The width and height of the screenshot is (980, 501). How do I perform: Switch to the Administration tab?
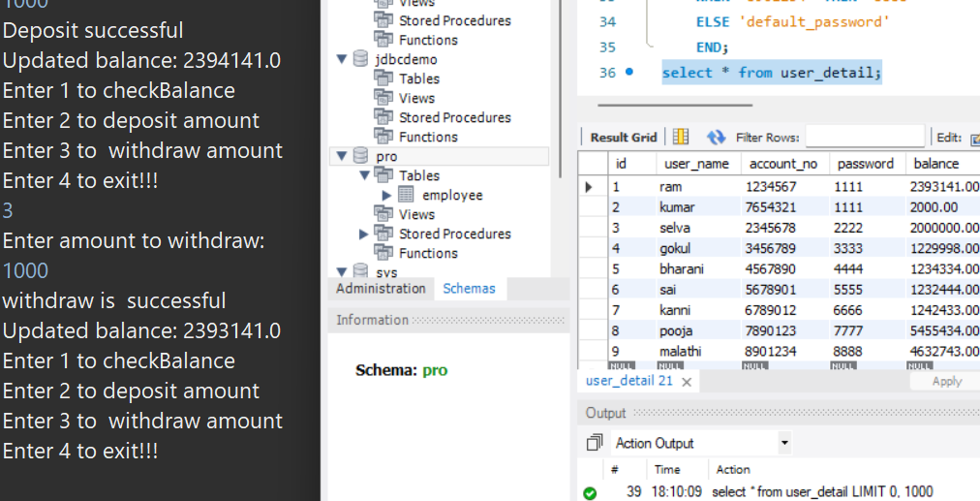click(381, 289)
